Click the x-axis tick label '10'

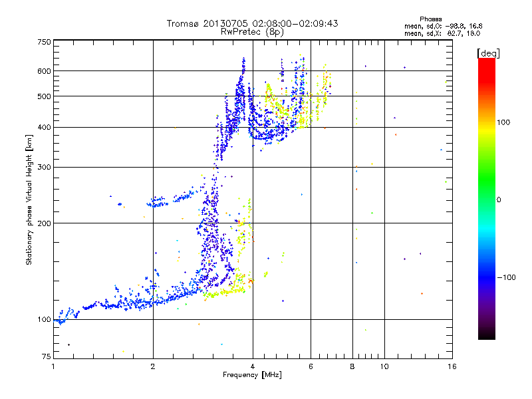point(384,366)
